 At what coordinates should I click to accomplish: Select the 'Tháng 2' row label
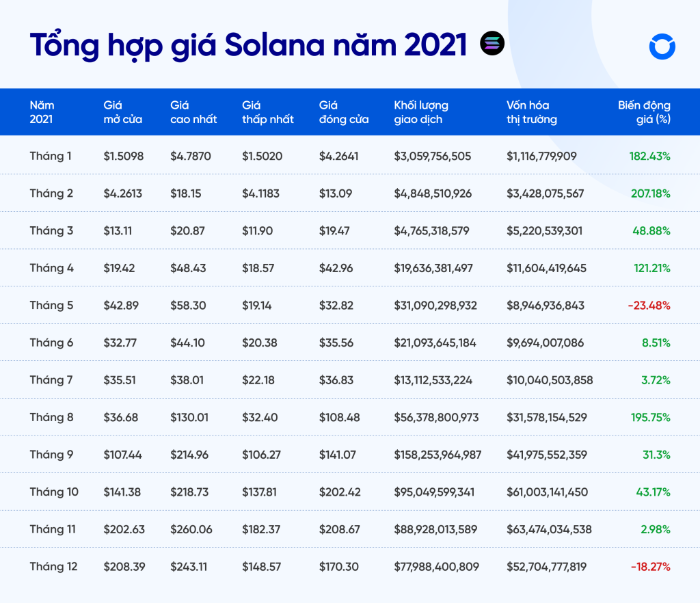51,193
